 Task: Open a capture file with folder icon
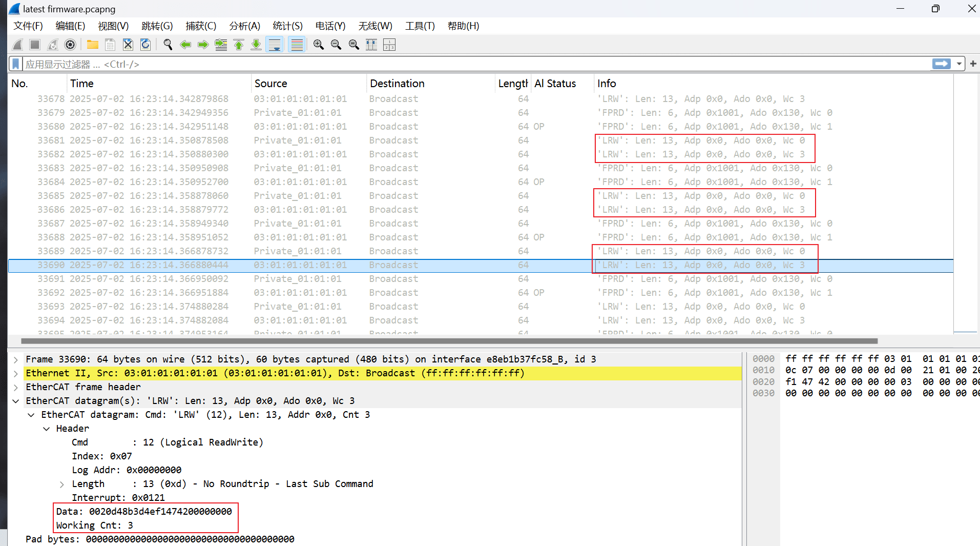pos(93,45)
